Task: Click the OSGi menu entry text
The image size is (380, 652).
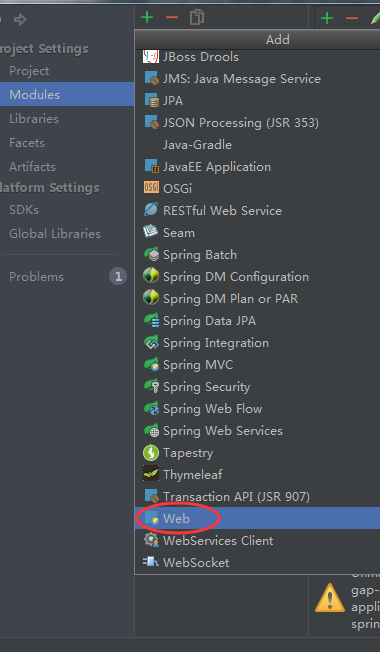Action: (x=178, y=189)
